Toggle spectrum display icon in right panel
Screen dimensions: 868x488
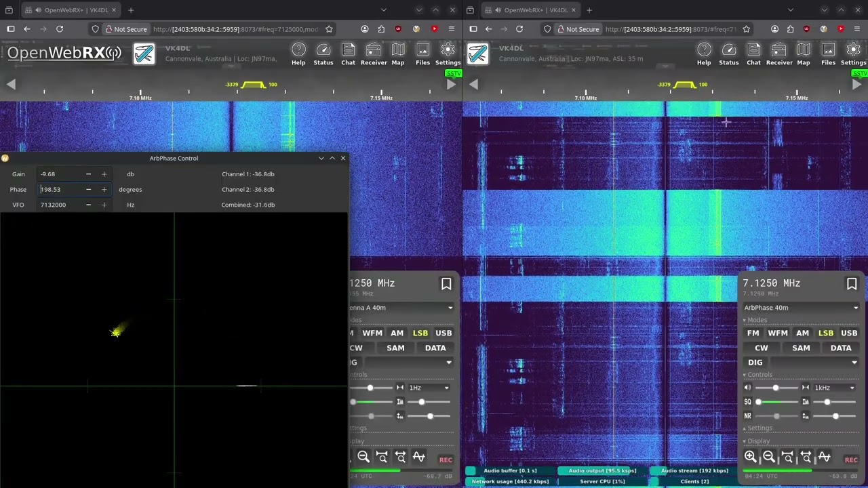(x=824, y=457)
